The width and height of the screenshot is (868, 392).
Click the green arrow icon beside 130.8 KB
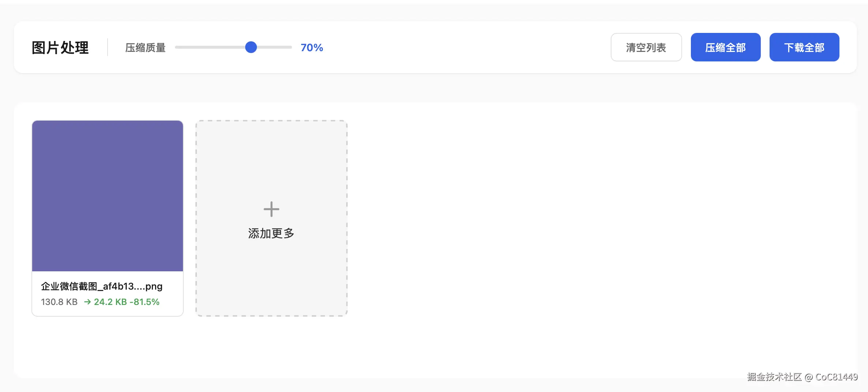pos(87,302)
